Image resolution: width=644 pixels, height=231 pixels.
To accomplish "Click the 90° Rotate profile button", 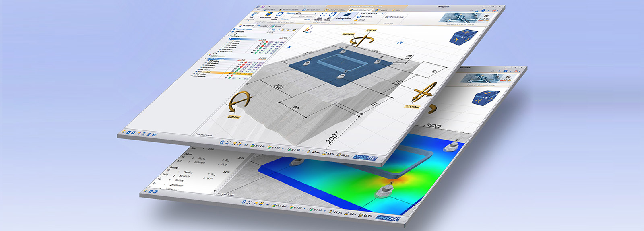I will click(x=364, y=17).
